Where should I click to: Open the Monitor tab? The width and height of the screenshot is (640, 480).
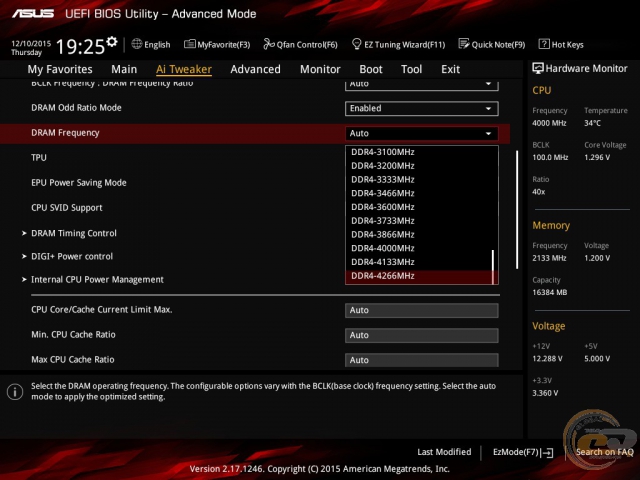320,69
